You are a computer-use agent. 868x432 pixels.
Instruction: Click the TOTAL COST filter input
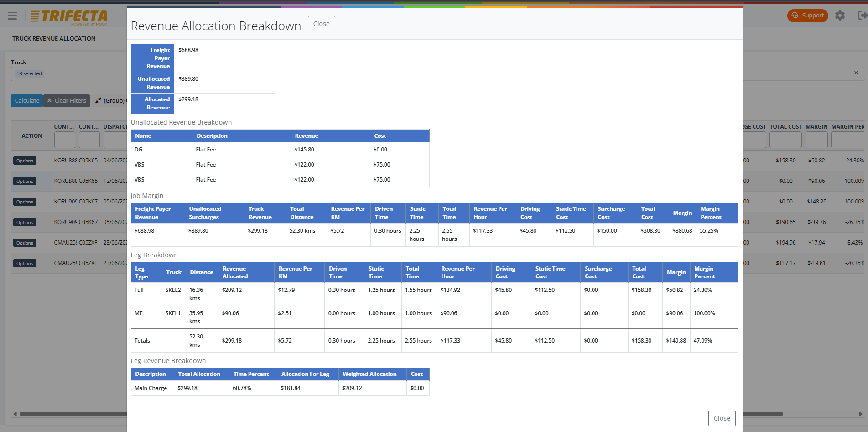point(785,140)
